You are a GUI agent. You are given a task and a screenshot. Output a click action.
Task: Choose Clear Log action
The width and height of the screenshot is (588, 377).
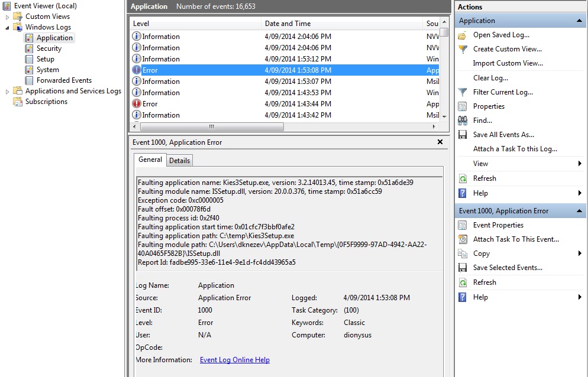pyautogui.click(x=490, y=78)
